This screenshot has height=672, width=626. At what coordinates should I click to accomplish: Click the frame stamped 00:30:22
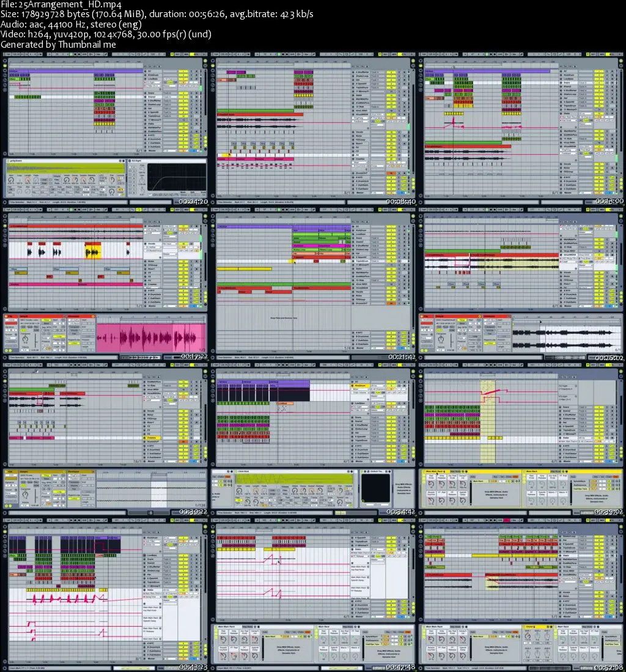click(105, 439)
